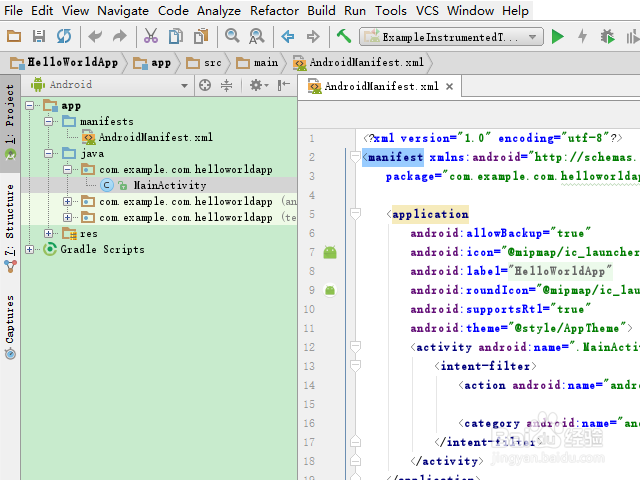Expand the res folder node
Image resolution: width=640 pixels, height=480 pixels.
pos(48,233)
